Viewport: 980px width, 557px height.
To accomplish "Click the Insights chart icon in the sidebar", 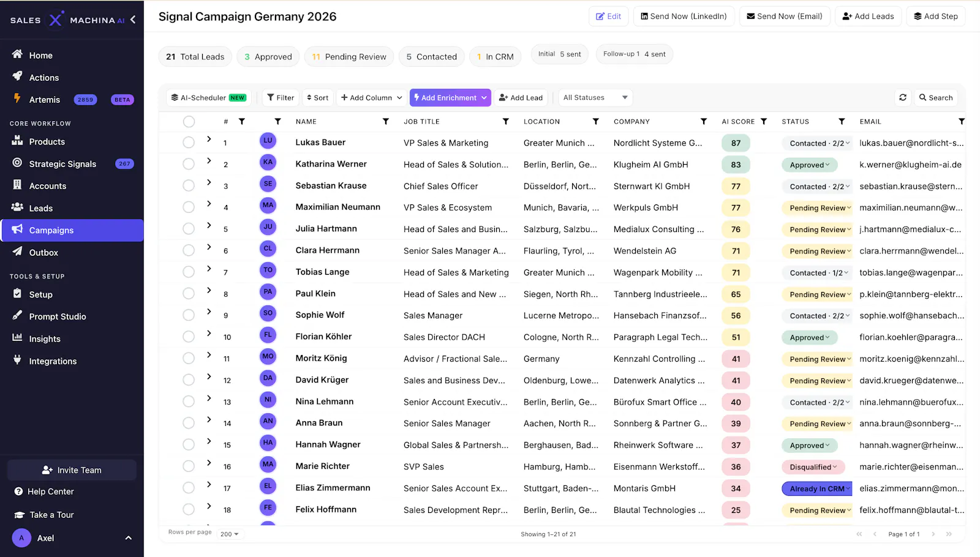I will click(x=17, y=338).
